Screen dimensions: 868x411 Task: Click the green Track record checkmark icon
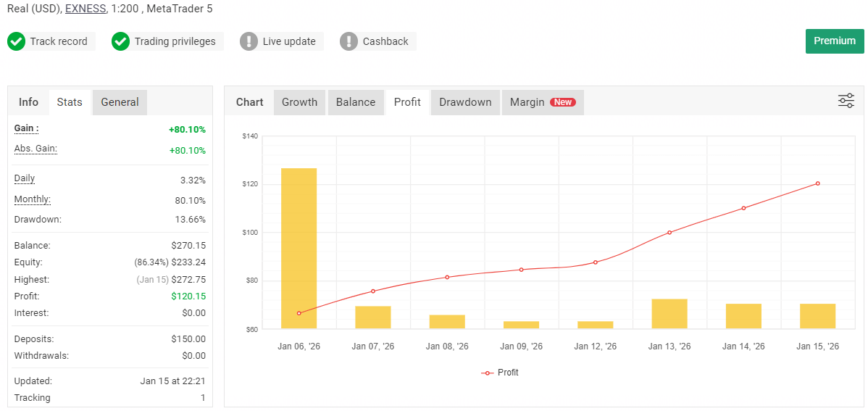pyautogui.click(x=17, y=41)
